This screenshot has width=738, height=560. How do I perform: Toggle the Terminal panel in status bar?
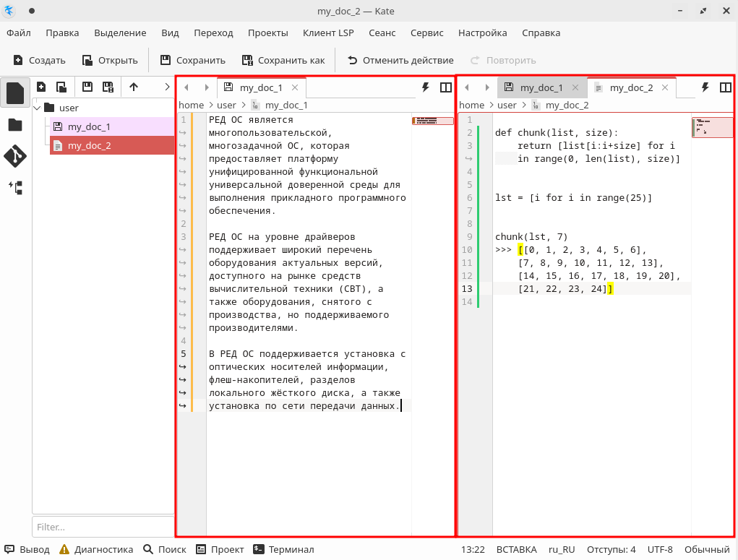click(283, 549)
